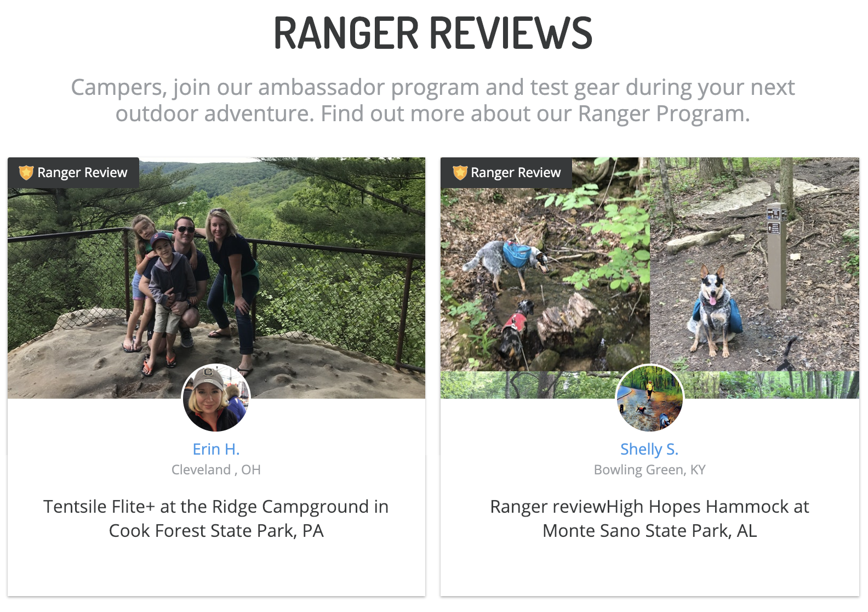
Task: Click the Ranger Review label on right card
Action: 516,173
